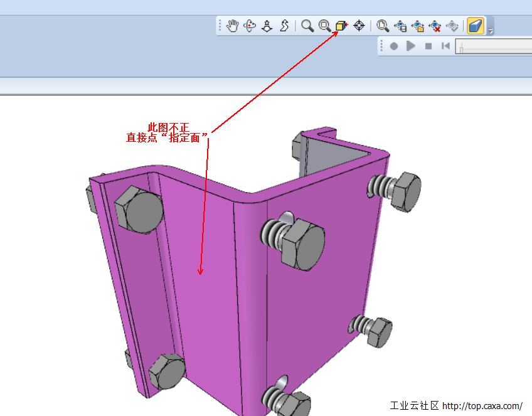Play the animation
532x416 pixels.
(410, 45)
